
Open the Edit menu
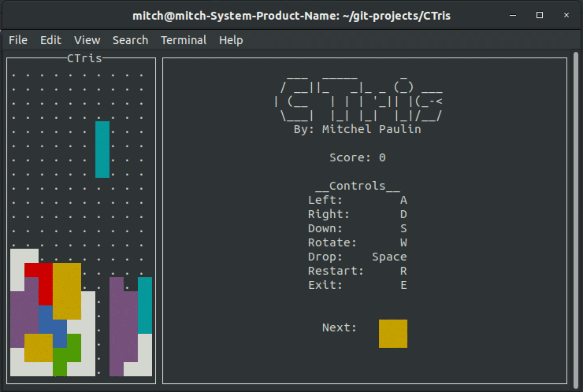(x=51, y=40)
